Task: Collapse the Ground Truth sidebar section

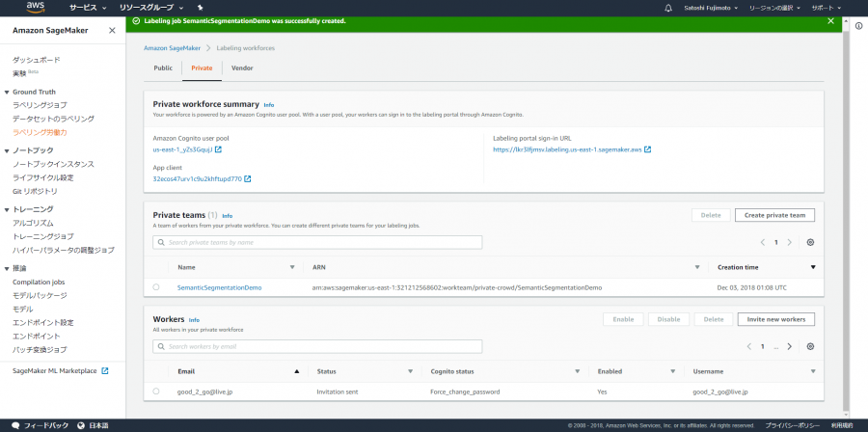Action: (x=7, y=93)
